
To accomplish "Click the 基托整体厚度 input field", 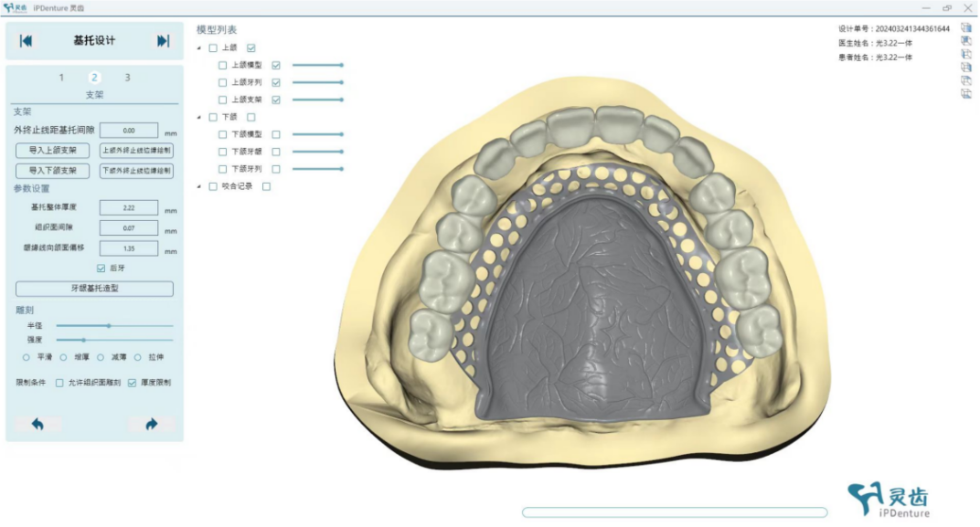I will (x=129, y=208).
